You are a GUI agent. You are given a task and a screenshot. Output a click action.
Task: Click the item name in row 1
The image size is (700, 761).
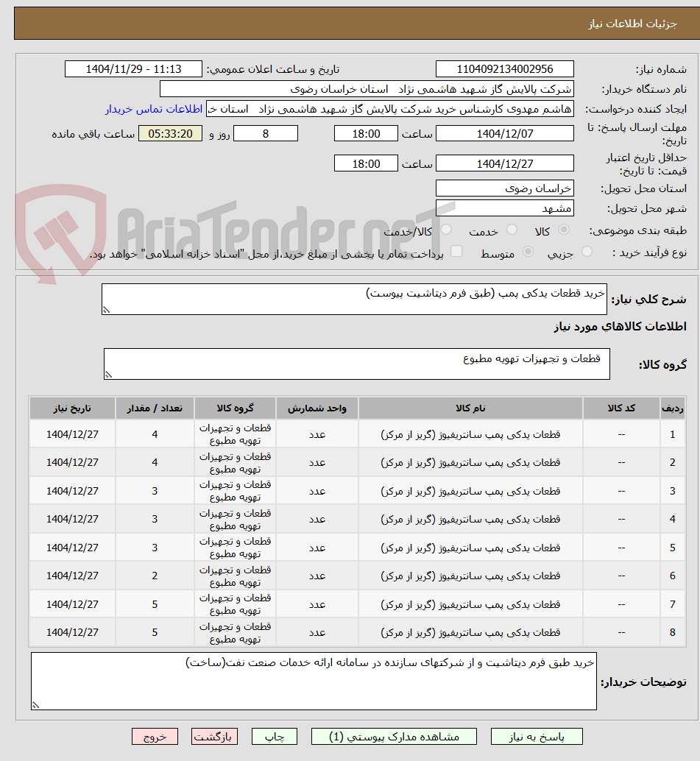(470, 434)
